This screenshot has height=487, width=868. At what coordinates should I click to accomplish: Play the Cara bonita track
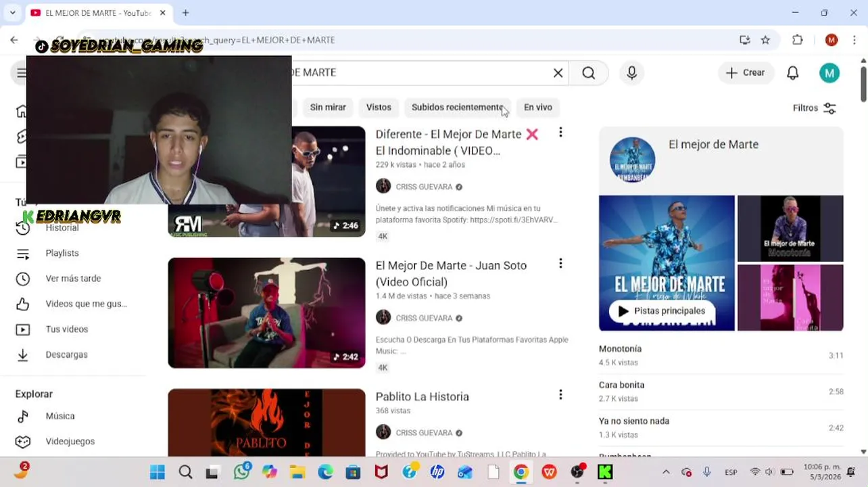(x=721, y=391)
